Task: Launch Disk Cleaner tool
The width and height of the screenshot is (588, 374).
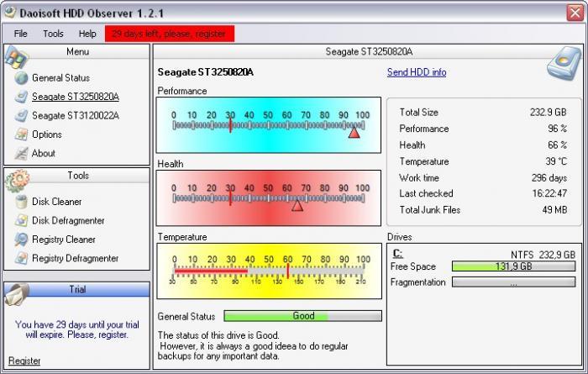Action: [56, 202]
